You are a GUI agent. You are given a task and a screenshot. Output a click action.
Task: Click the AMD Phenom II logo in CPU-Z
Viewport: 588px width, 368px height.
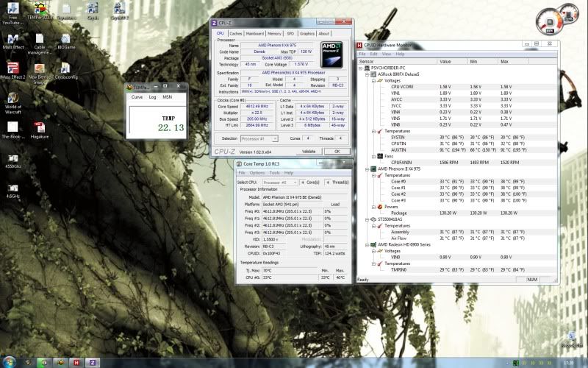(332, 54)
